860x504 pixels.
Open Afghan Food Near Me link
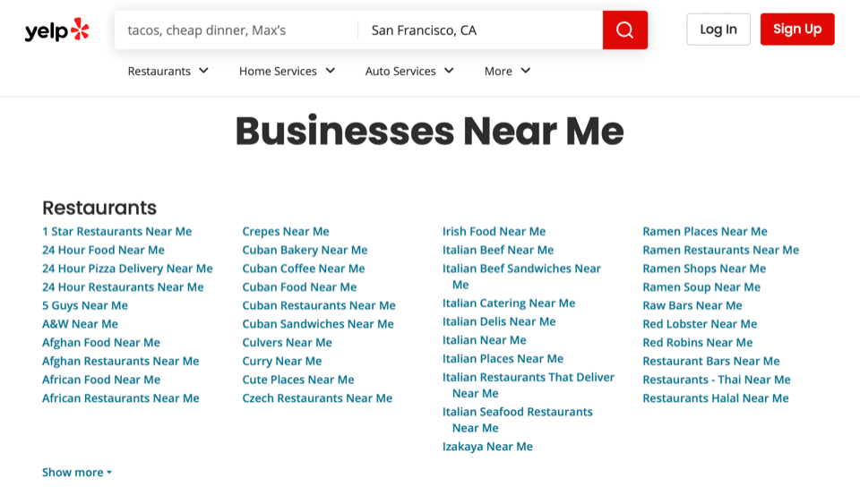click(101, 343)
